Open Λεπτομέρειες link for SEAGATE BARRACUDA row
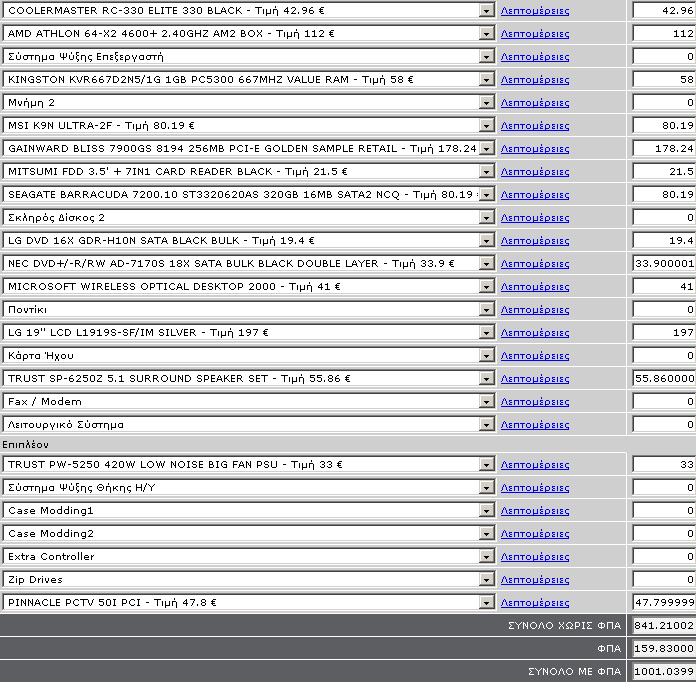 coord(535,195)
